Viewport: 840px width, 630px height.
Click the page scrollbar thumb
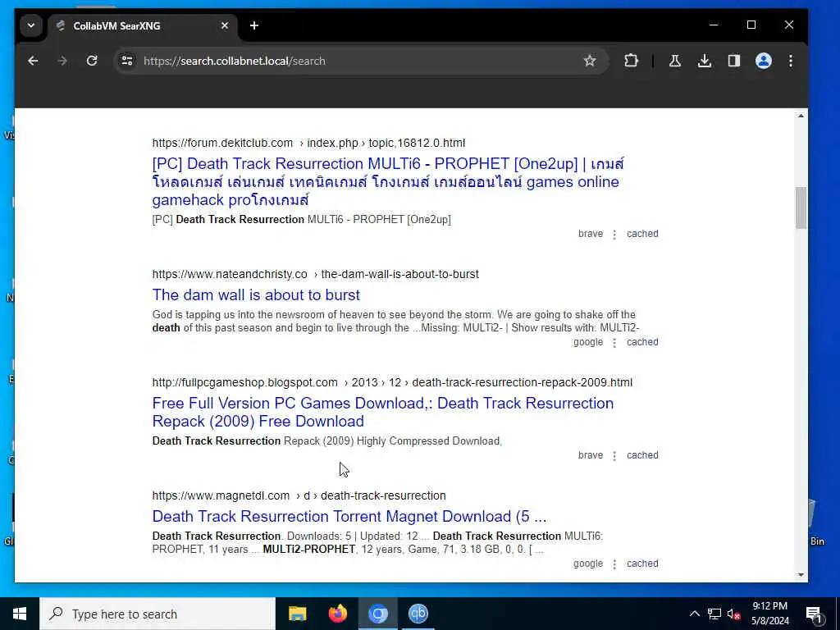tap(801, 208)
